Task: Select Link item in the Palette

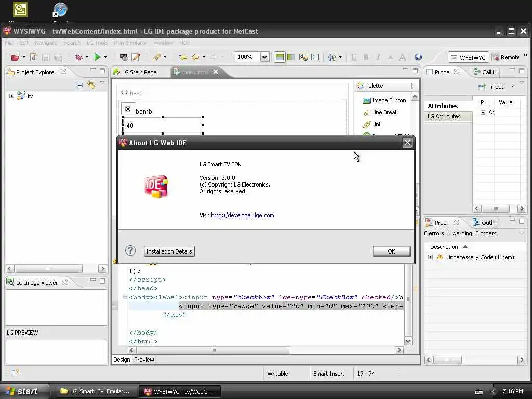Action: tap(372, 124)
